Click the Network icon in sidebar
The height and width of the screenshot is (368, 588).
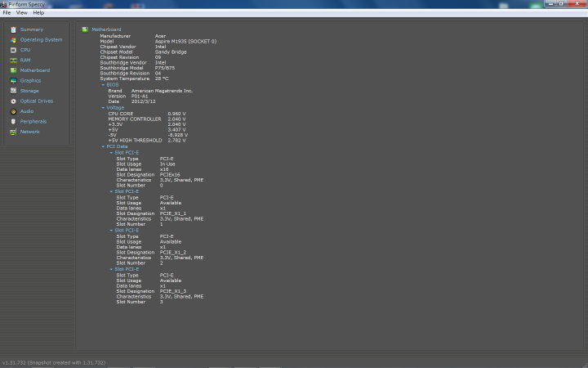point(14,132)
